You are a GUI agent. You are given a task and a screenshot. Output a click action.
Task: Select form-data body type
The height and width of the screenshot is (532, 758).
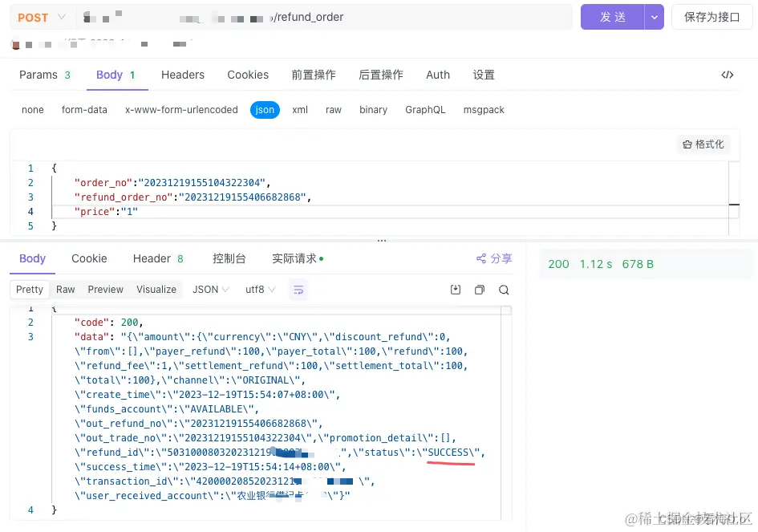click(84, 110)
